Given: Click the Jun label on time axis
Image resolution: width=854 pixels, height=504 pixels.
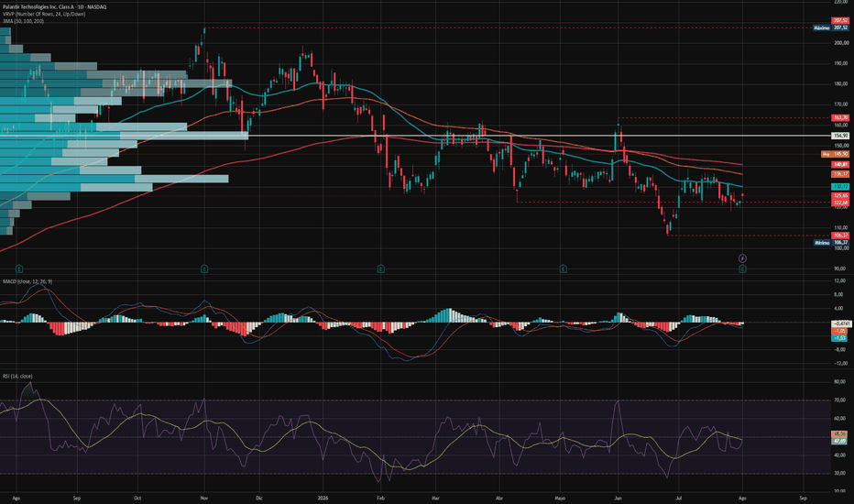Looking at the screenshot, I should (618, 498).
